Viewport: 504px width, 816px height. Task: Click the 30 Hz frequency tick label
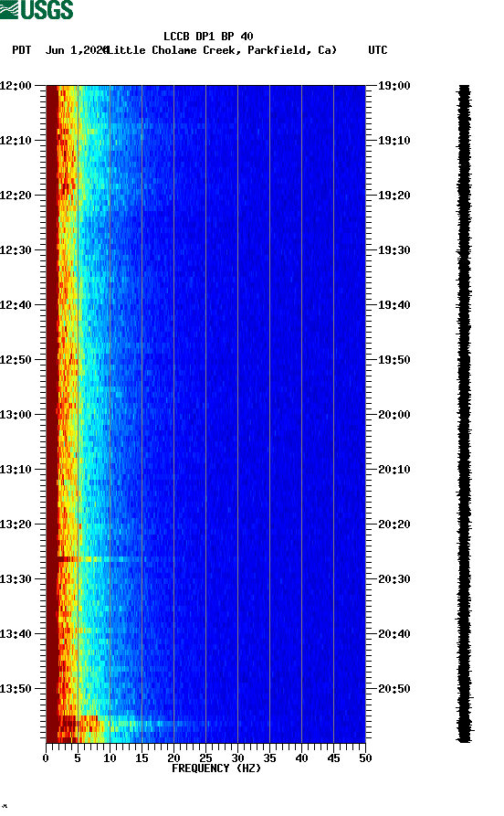tap(237, 758)
